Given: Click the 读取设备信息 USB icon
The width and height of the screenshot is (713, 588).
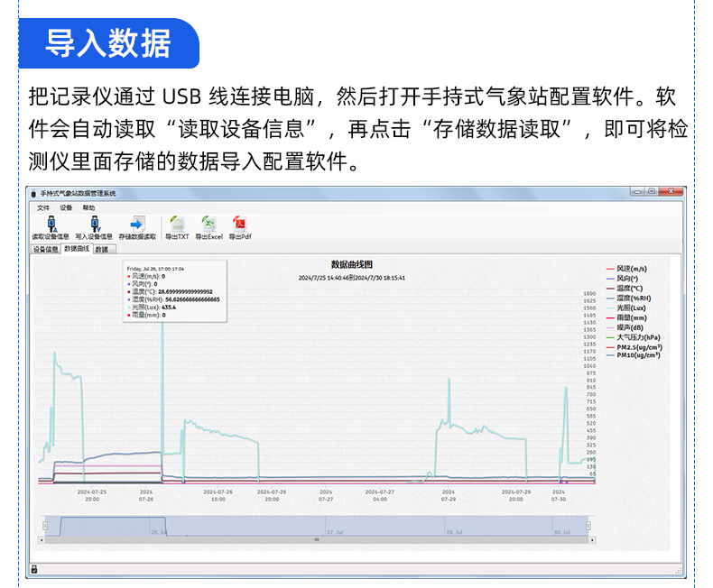Looking at the screenshot, I should [51, 224].
